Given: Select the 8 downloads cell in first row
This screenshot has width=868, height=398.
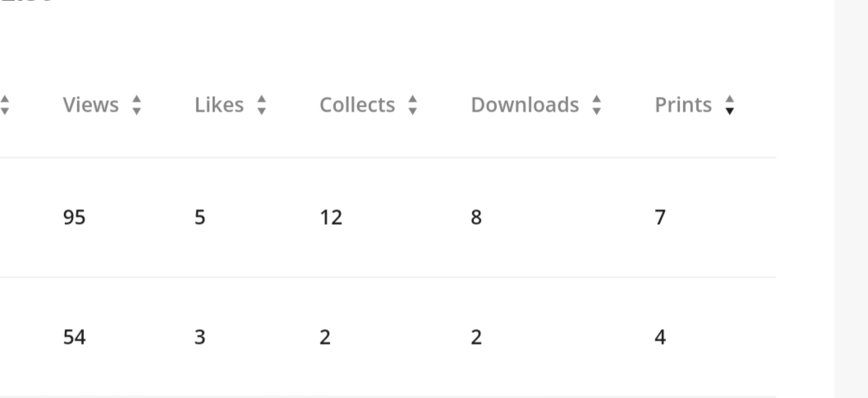Looking at the screenshot, I should coord(476,217).
